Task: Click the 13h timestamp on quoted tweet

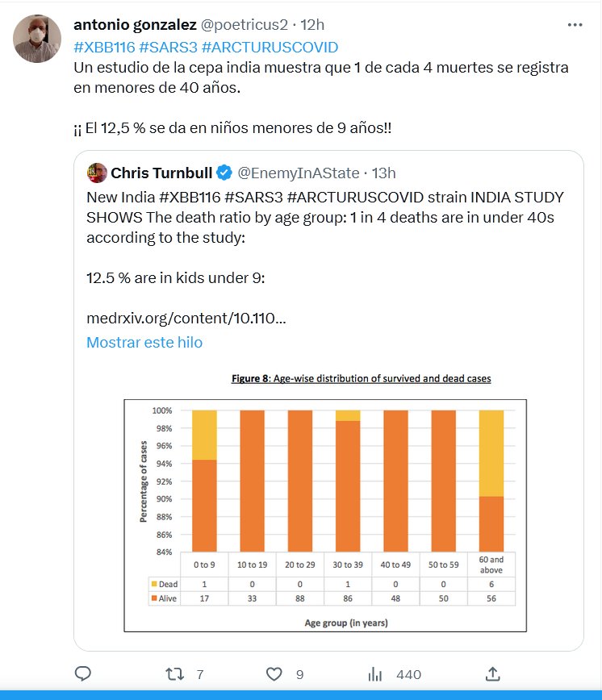Action: 383,173
